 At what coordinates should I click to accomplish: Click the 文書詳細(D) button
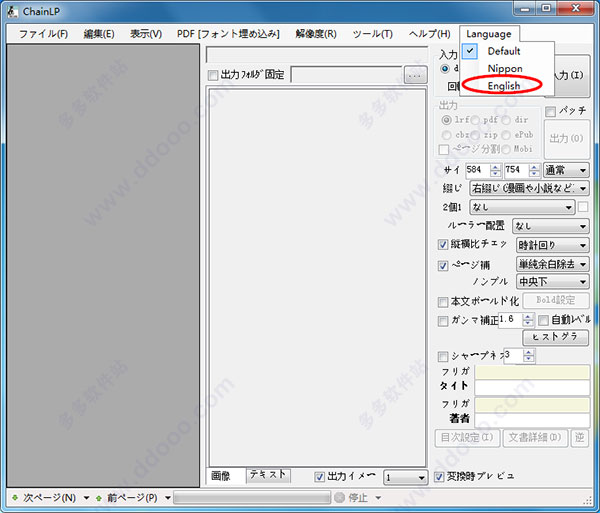click(x=535, y=438)
